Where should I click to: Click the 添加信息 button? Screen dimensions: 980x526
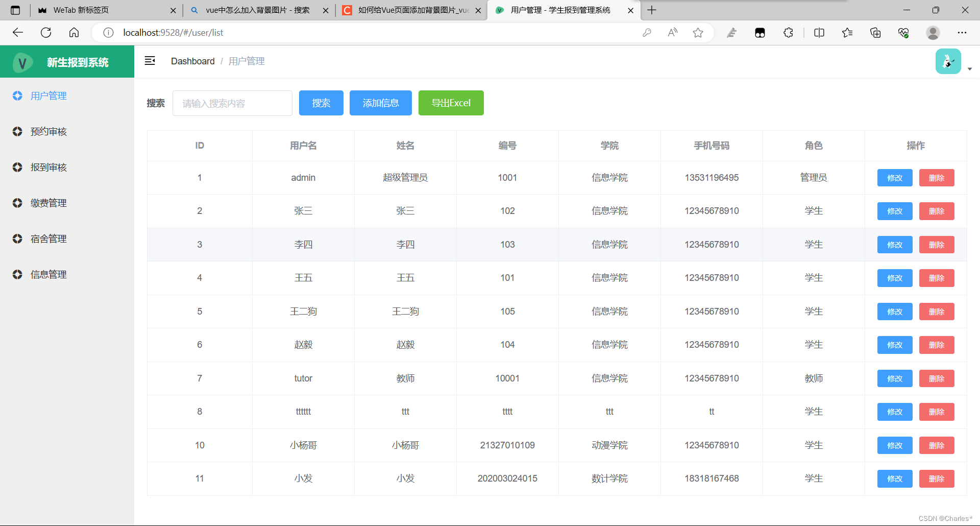point(381,103)
